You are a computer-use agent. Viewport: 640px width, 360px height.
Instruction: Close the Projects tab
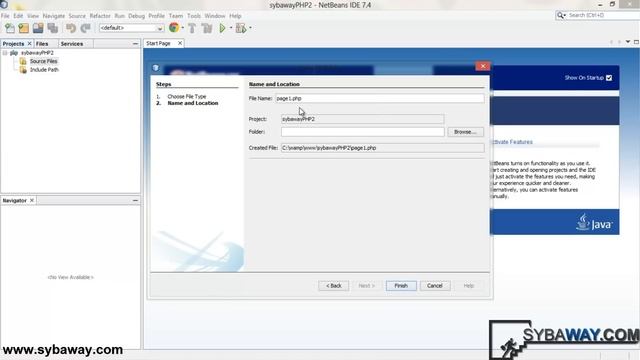[x=29, y=44]
